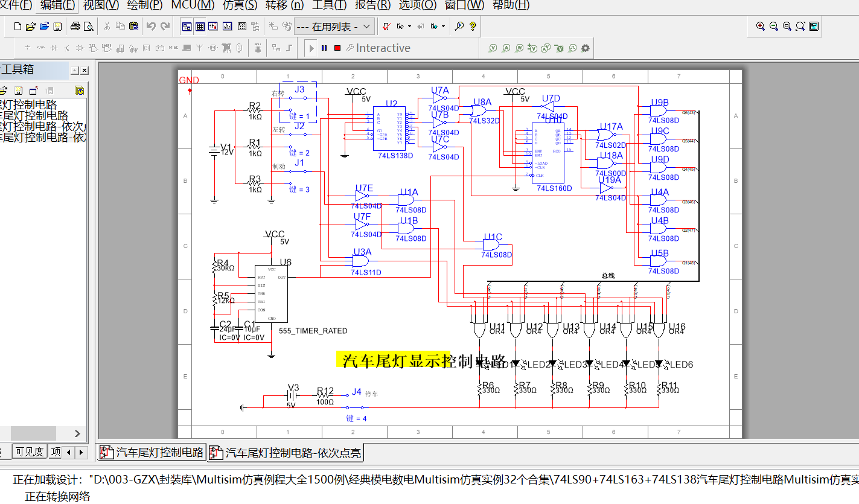The image size is (859, 504).
Task: Select the 可见度 tab in the toolbox
Action: pos(29,452)
